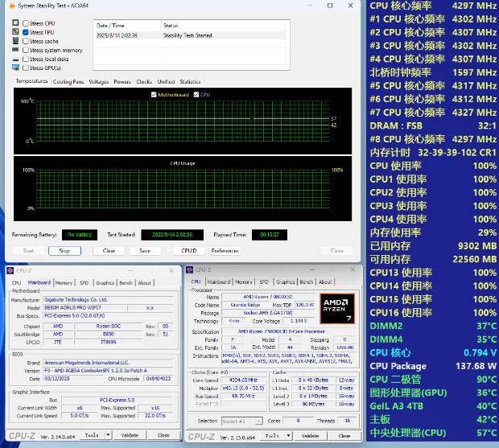Screen dimensions: 499x448
Task: Click the B850M AORUS PRO WIFI7 model field
Action: (x=85, y=308)
